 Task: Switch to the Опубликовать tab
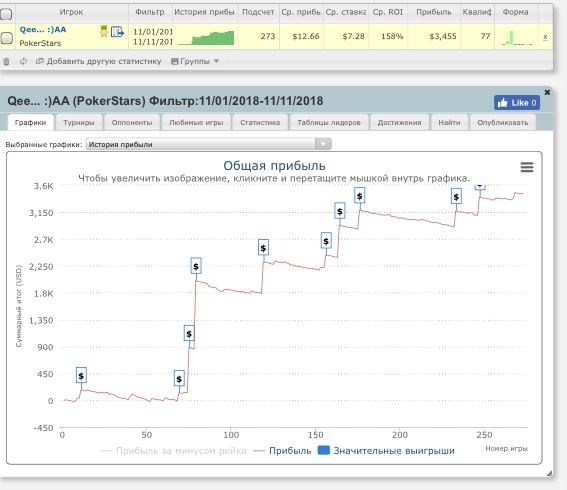coord(502,122)
